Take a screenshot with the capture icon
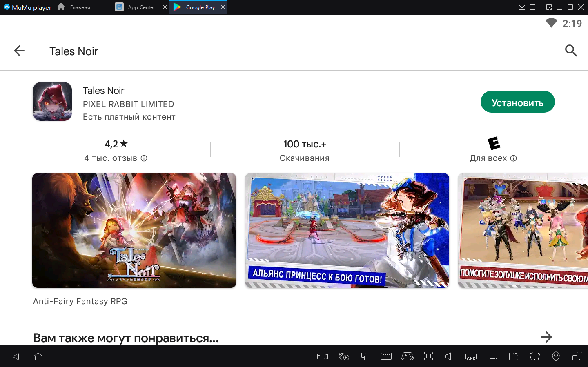Screen dimensions: 588x367 click(x=428, y=356)
